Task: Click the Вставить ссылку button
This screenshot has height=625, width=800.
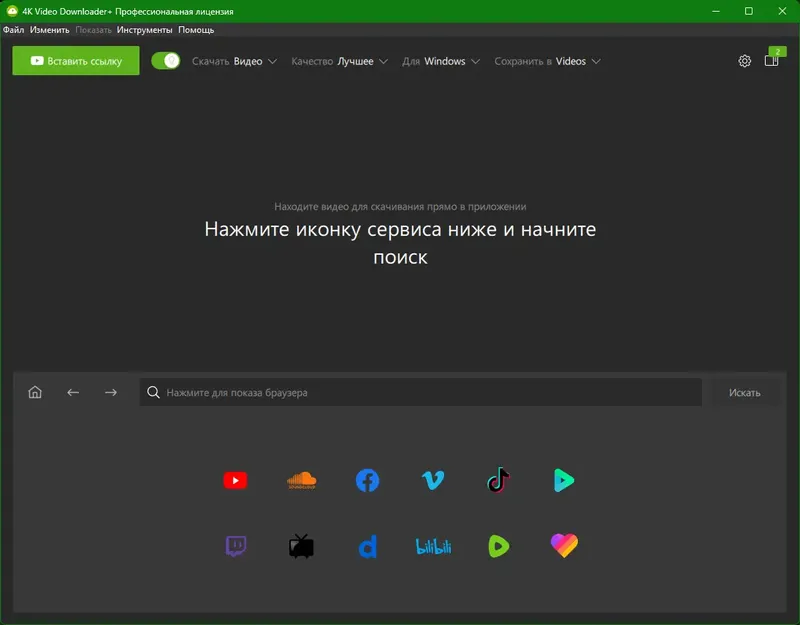Action: pyautogui.click(x=75, y=61)
